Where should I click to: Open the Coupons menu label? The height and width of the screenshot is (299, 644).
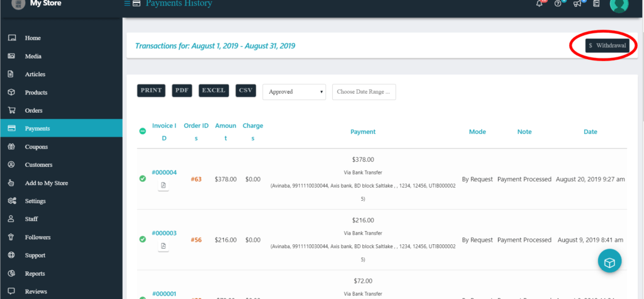point(36,147)
